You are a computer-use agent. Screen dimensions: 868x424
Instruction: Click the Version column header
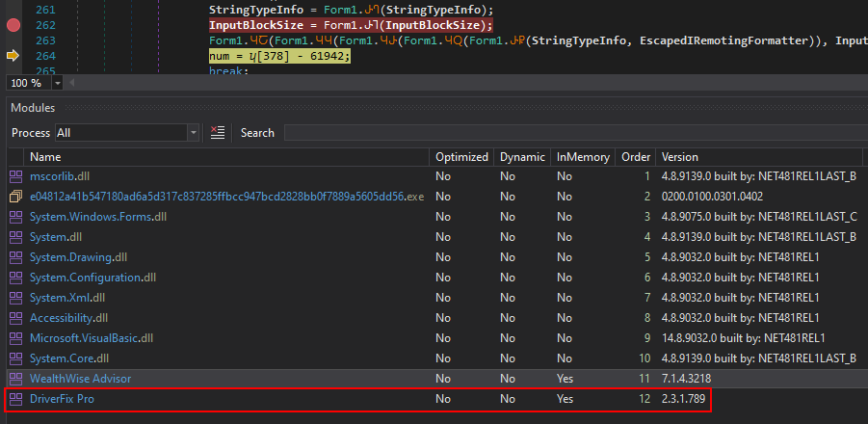(x=680, y=156)
